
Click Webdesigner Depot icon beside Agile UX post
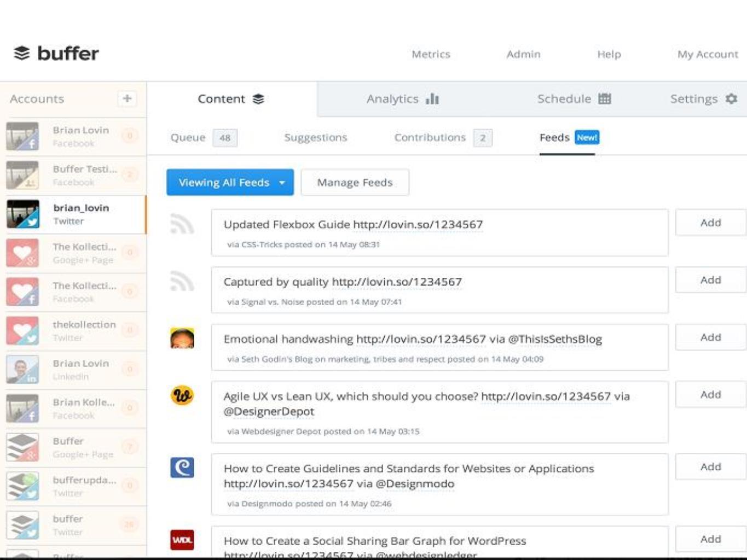[182, 395]
